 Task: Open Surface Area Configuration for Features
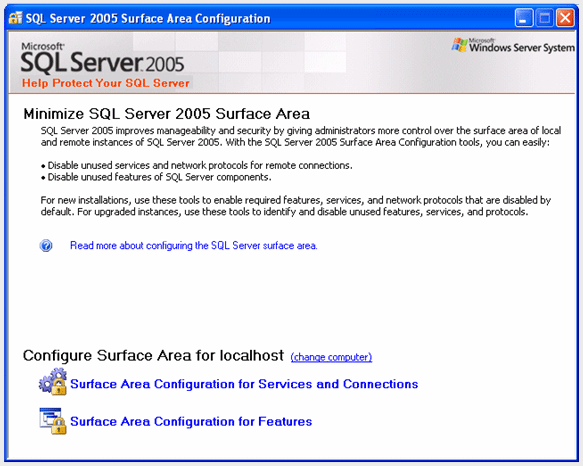pyautogui.click(x=191, y=421)
